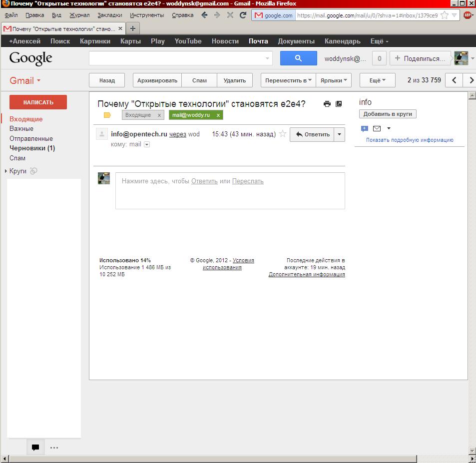Image resolution: width=476 pixels, height=463 pixels.
Task: Open a new tab with plus button
Action: (133, 28)
